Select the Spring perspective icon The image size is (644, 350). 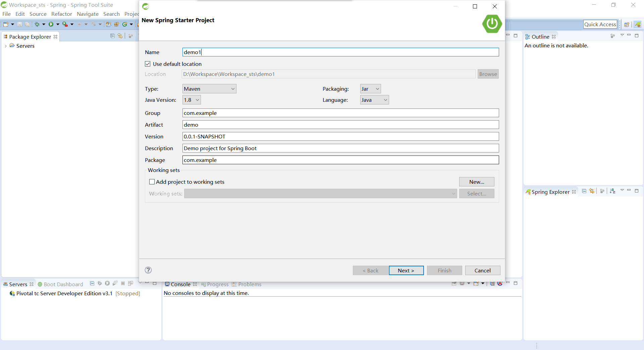click(x=637, y=24)
